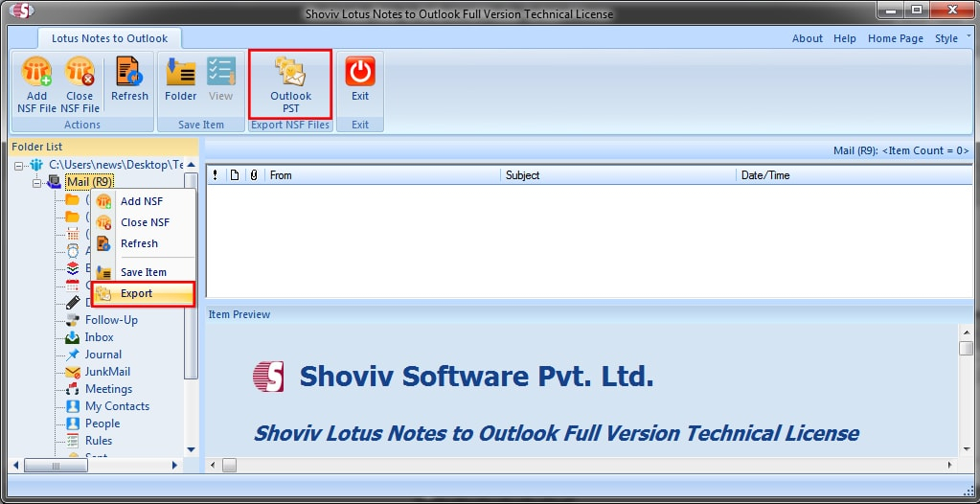Select Refresh from the context menu
The width and height of the screenshot is (980, 504).
(139, 243)
